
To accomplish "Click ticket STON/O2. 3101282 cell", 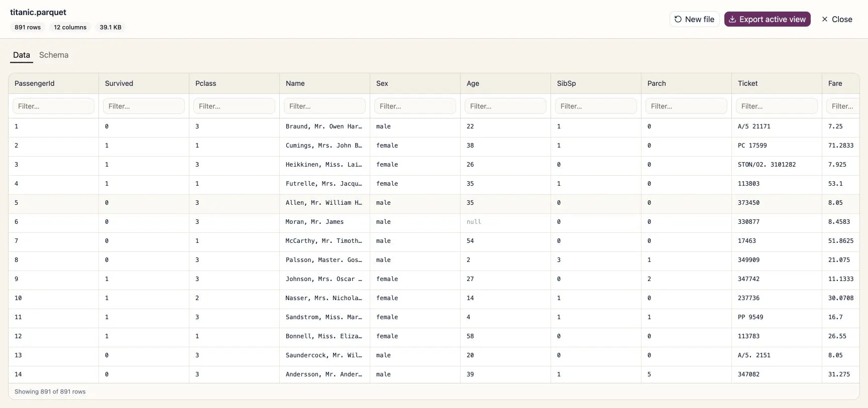I will pyautogui.click(x=777, y=165).
